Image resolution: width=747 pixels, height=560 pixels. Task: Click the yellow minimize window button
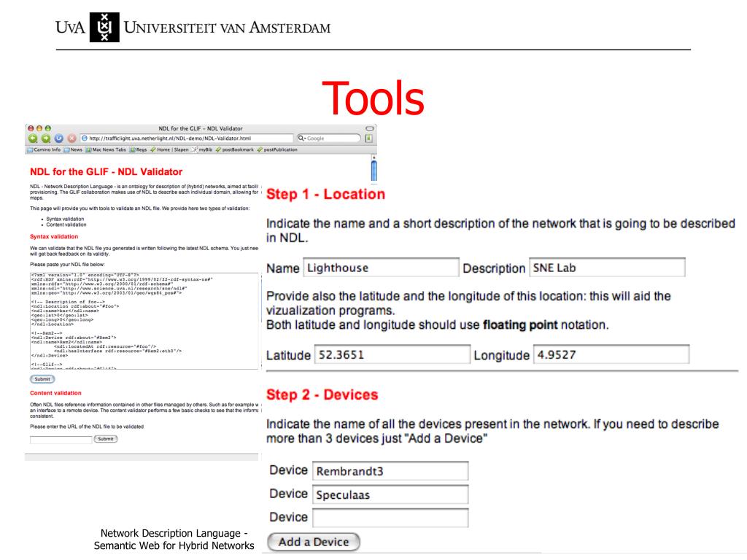point(39,128)
